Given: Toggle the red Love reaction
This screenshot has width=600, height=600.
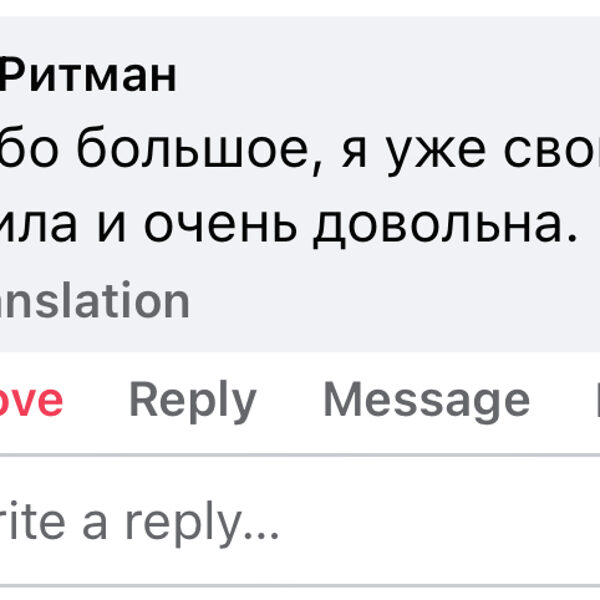Looking at the screenshot, I should pyautogui.click(x=32, y=400).
